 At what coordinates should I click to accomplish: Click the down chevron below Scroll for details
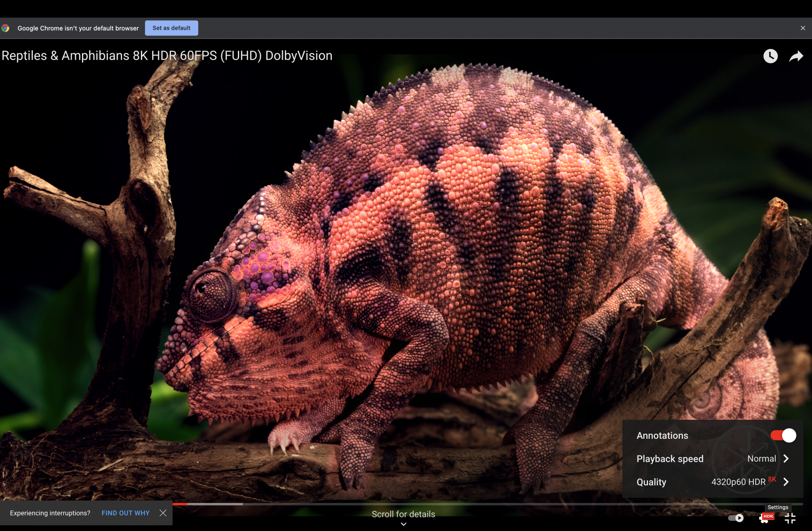tap(404, 524)
